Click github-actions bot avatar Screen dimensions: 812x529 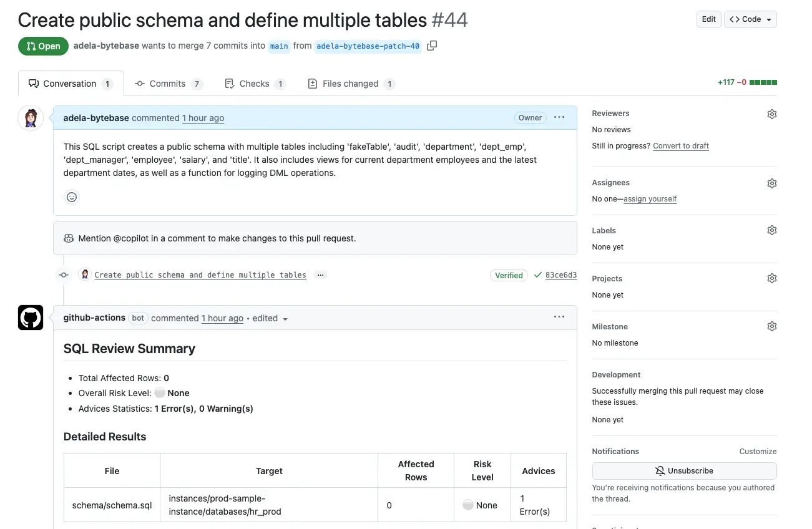[31, 318]
